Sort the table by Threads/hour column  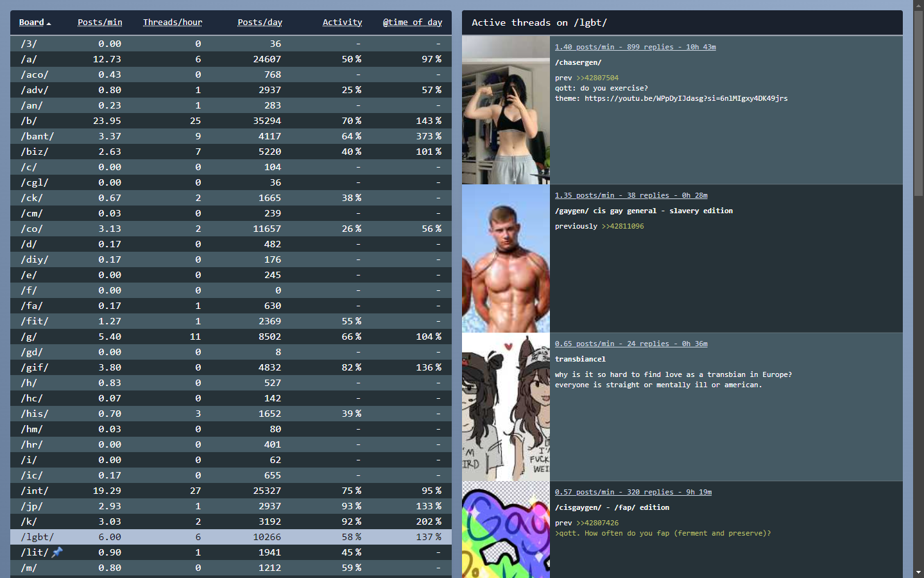point(173,22)
